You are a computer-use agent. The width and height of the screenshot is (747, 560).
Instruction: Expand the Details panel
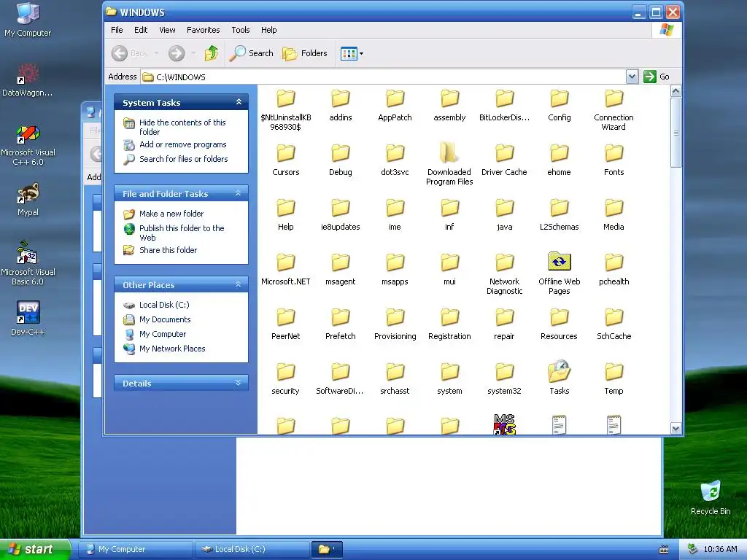[239, 383]
